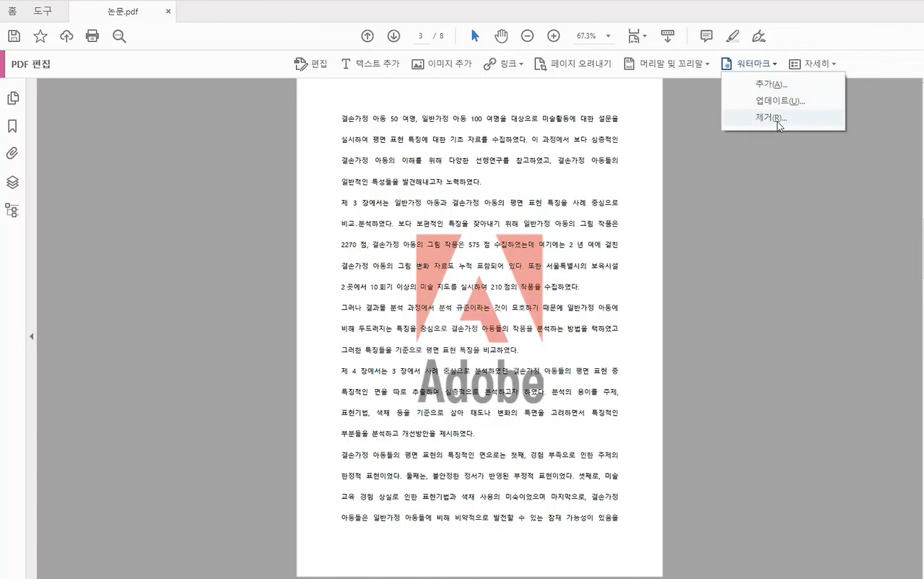924x579 pixels.
Task: Click the scrolling mode keyboard icon
Action: [x=668, y=36]
